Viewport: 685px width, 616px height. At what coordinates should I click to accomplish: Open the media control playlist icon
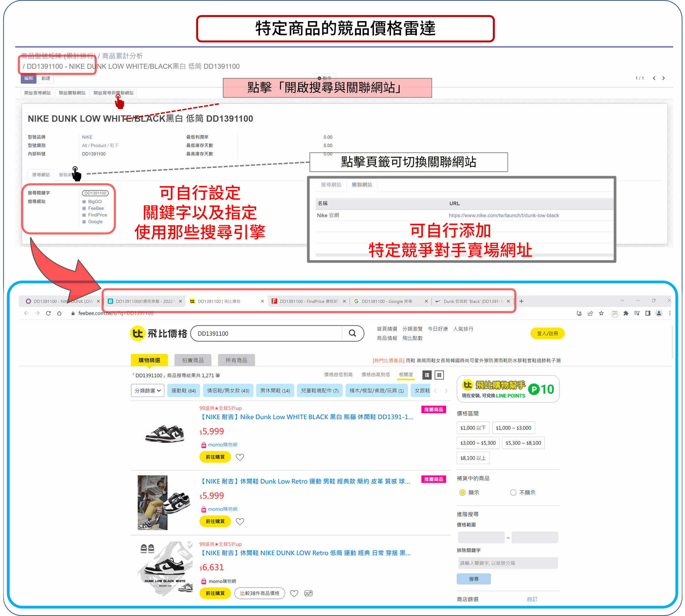636,313
